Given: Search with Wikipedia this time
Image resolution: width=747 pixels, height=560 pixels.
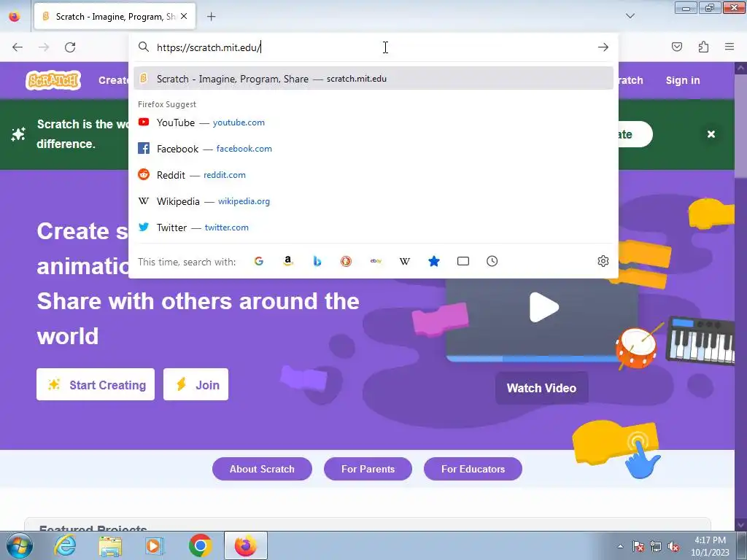Looking at the screenshot, I should (404, 261).
